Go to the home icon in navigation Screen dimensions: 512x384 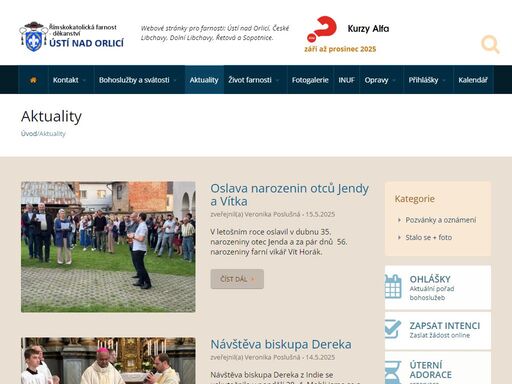coord(33,80)
